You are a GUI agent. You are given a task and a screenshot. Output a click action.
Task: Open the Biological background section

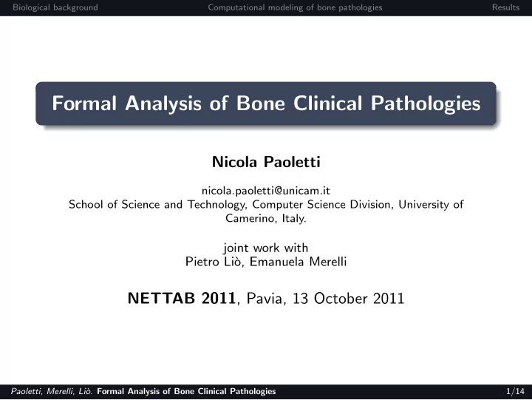coord(55,7)
